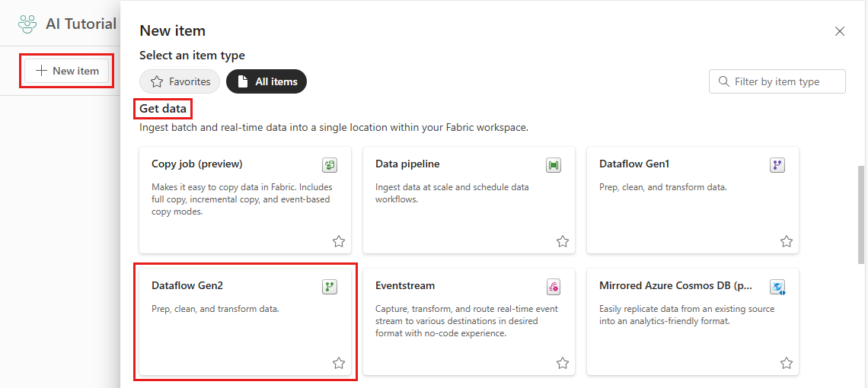Favorite the Mirrored Azure Cosmos DB card

point(786,363)
